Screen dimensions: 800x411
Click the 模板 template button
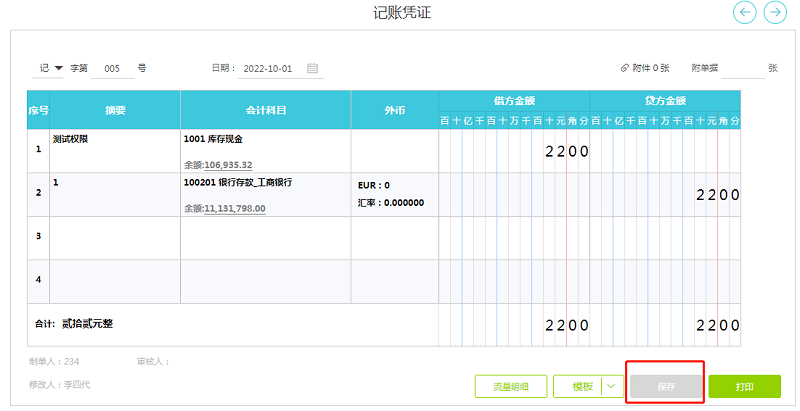click(x=582, y=387)
